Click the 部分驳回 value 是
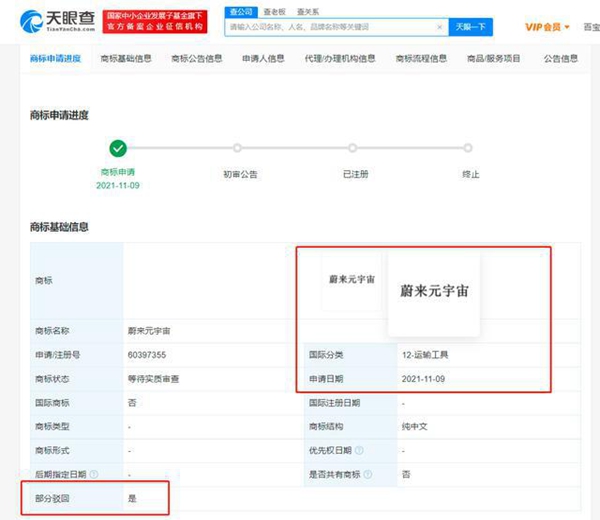Image resolution: width=600 pixels, height=520 pixels. click(x=132, y=499)
